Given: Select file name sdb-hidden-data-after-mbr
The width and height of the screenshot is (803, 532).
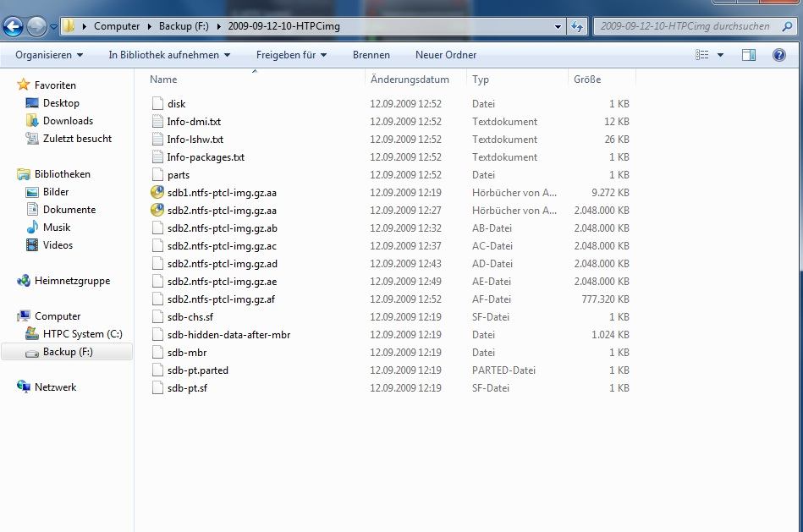Looking at the screenshot, I should (229, 334).
